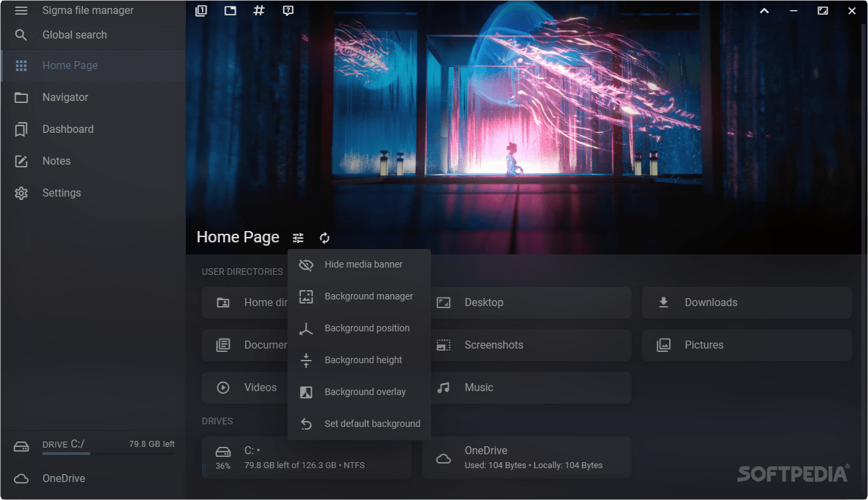This screenshot has width=868, height=500.
Task: Click the Settings gear icon
Action: (21, 193)
